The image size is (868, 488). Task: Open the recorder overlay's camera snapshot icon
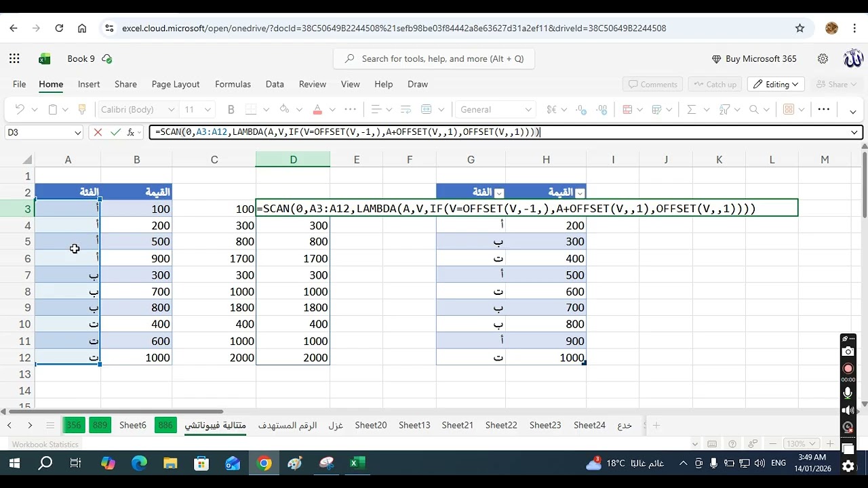tap(848, 352)
